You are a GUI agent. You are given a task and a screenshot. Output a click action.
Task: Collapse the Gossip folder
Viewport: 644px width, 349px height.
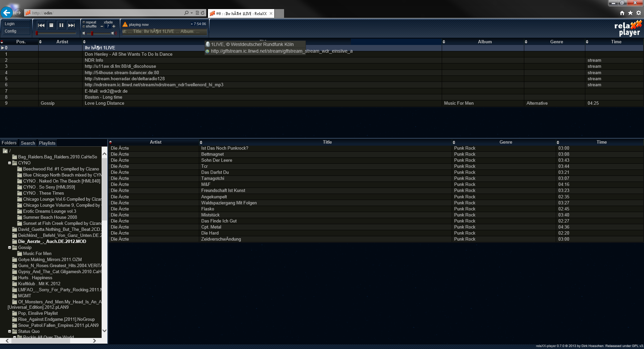[x=9, y=247]
